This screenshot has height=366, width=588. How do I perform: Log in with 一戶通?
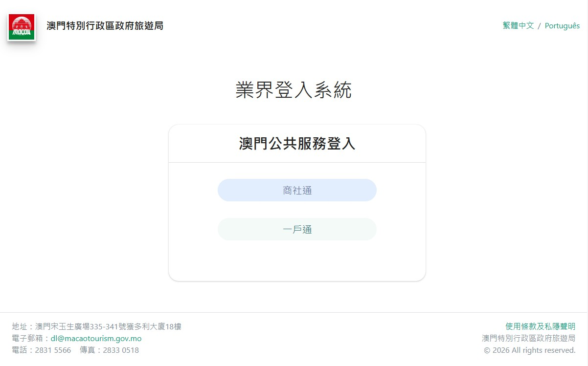297,229
